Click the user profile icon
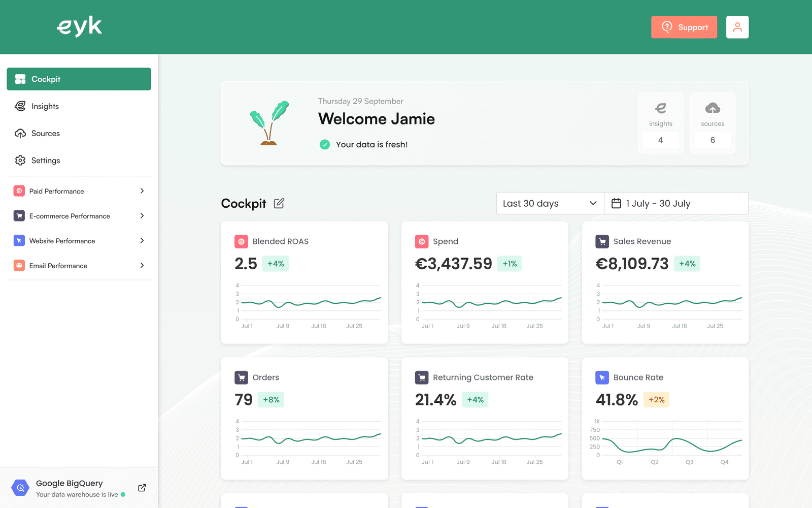812x508 pixels. point(737,27)
